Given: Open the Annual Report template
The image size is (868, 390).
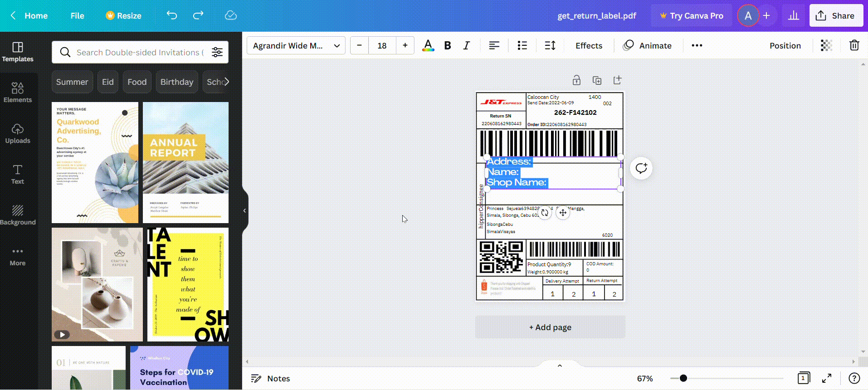Looking at the screenshot, I should click(185, 162).
